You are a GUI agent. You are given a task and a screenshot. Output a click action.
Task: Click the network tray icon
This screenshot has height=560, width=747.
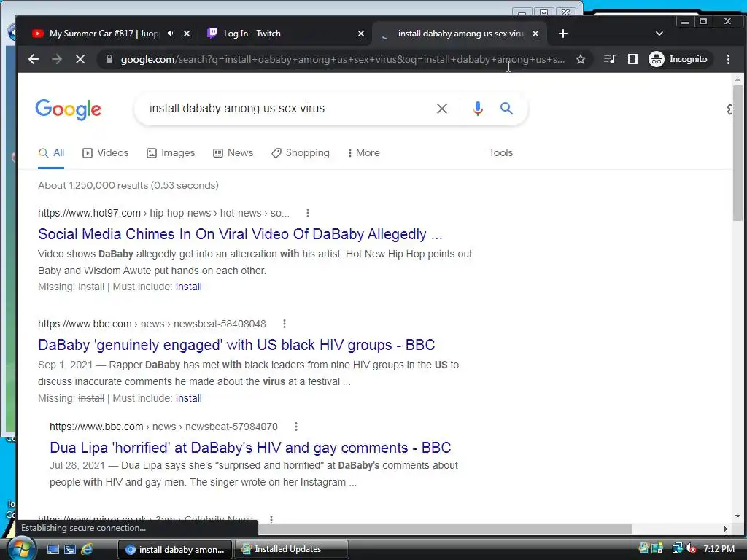pos(677,548)
